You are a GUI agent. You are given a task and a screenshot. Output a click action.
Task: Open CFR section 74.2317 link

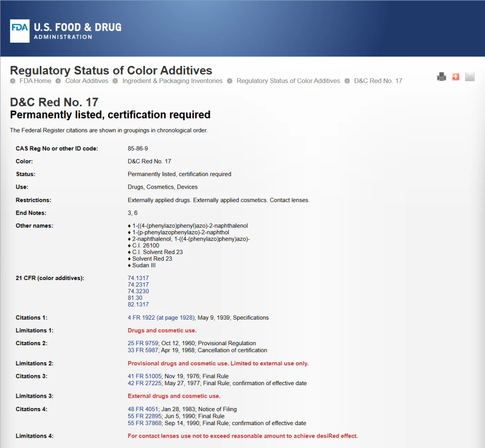pyautogui.click(x=138, y=285)
